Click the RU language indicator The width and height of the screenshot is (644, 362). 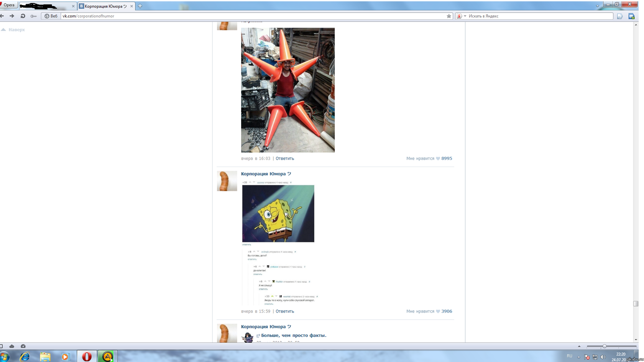[x=570, y=356]
